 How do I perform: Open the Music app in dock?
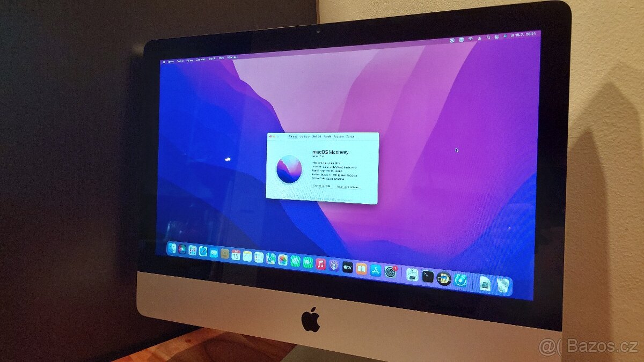pos(321,264)
